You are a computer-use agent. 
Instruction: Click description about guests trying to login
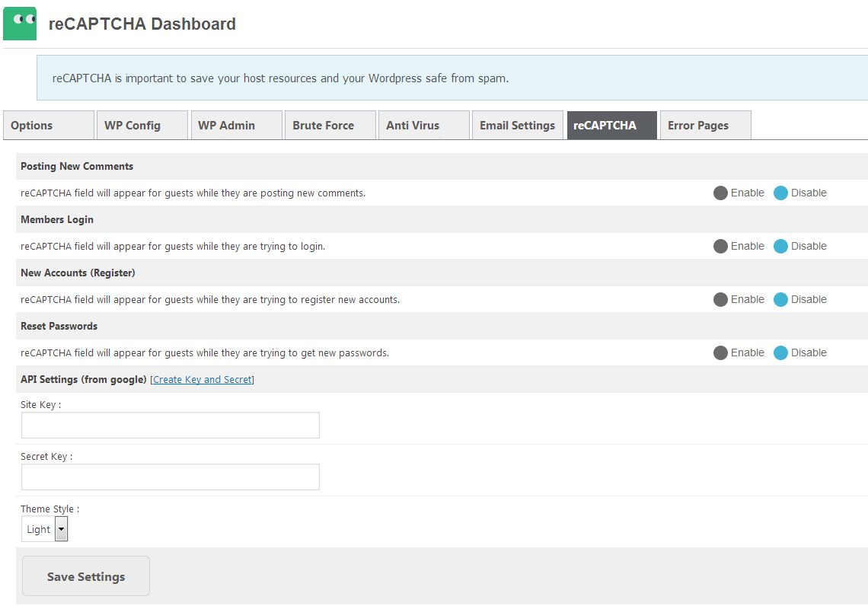coord(173,246)
